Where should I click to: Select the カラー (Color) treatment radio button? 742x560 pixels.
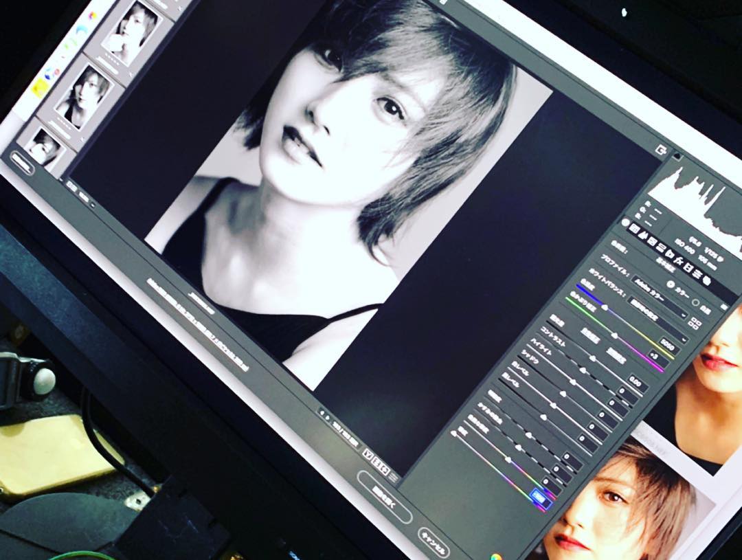[671, 284]
